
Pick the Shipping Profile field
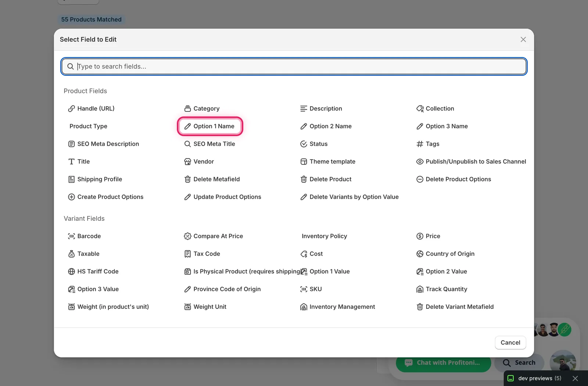pos(95,179)
